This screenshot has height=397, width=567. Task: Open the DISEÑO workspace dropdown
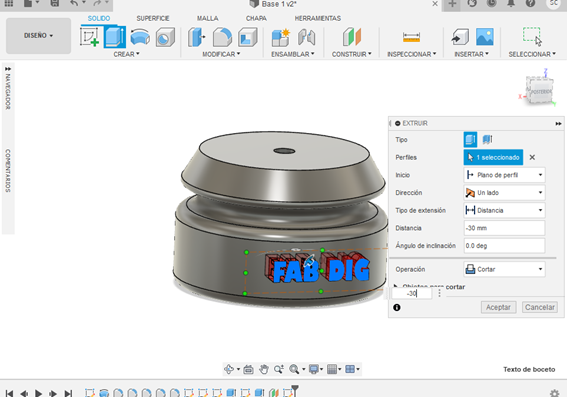pyautogui.click(x=38, y=35)
